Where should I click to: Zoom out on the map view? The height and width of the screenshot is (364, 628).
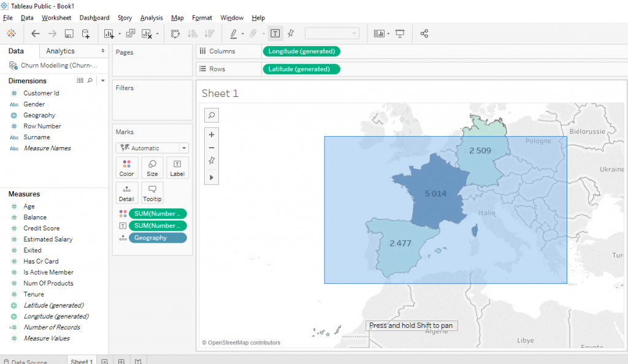pos(212,148)
